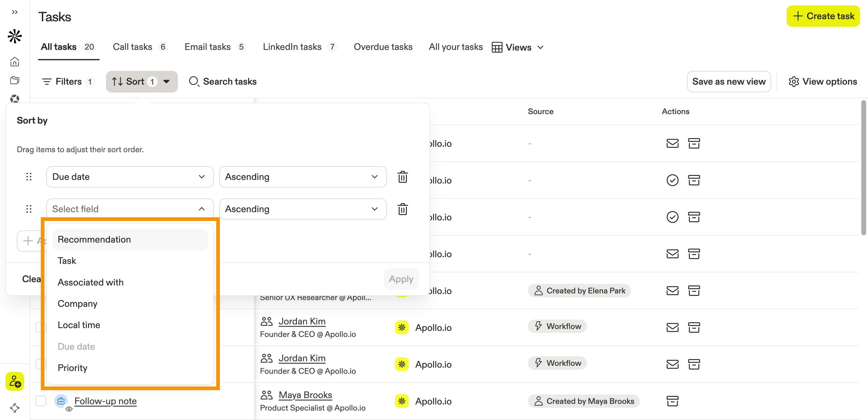Click Save as new view

729,82
